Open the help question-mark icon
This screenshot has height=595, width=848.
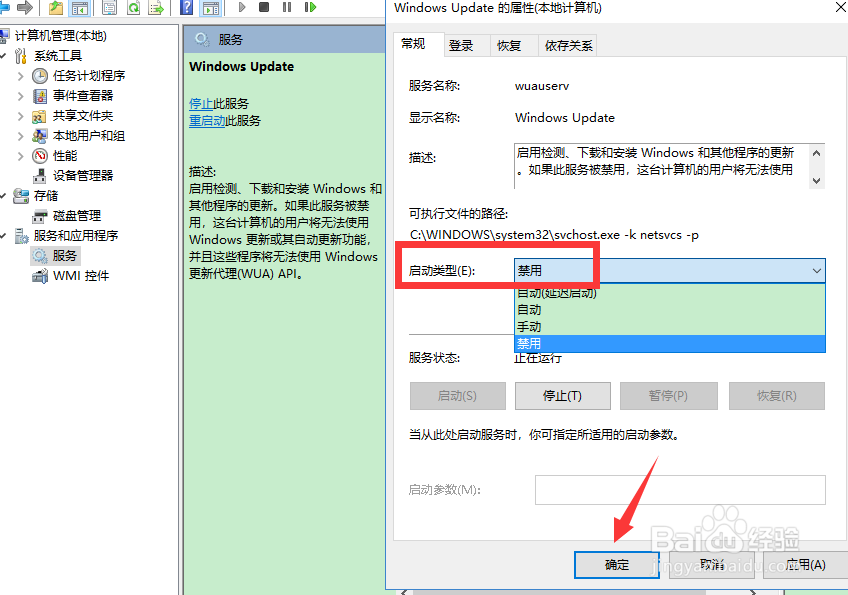click(x=187, y=7)
